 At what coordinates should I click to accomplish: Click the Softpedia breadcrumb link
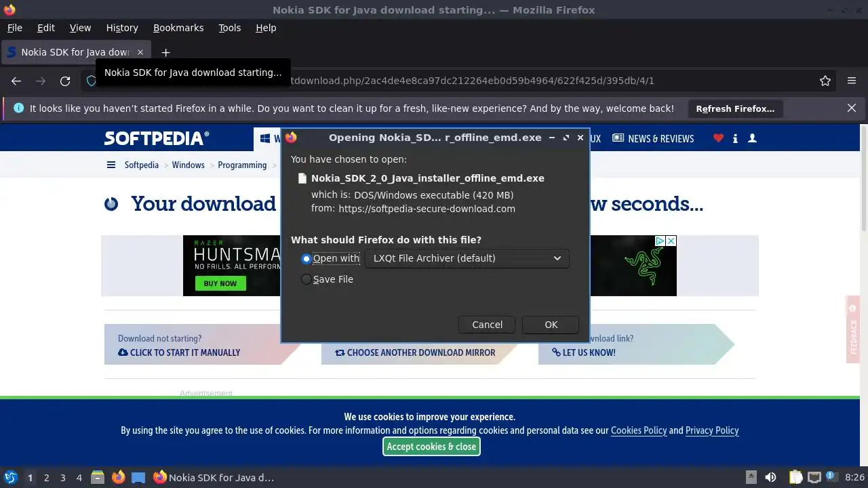(142, 165)
